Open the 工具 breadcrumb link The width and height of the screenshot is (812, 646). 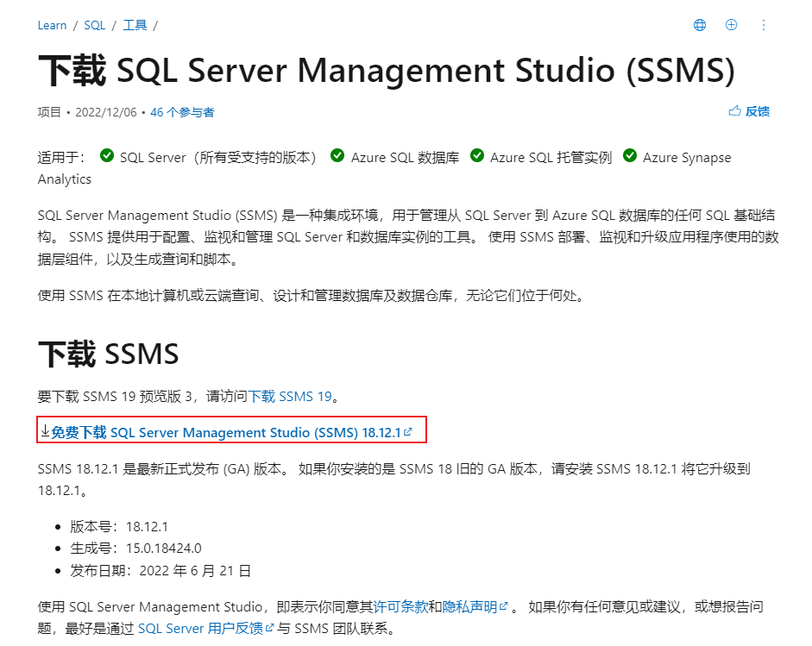[x=134, y=25]
